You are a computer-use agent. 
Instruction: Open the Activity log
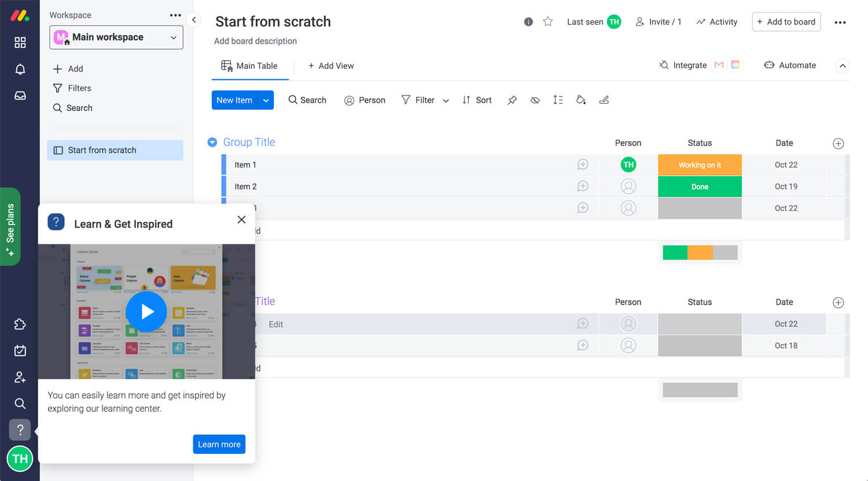[x=717, y=22]
